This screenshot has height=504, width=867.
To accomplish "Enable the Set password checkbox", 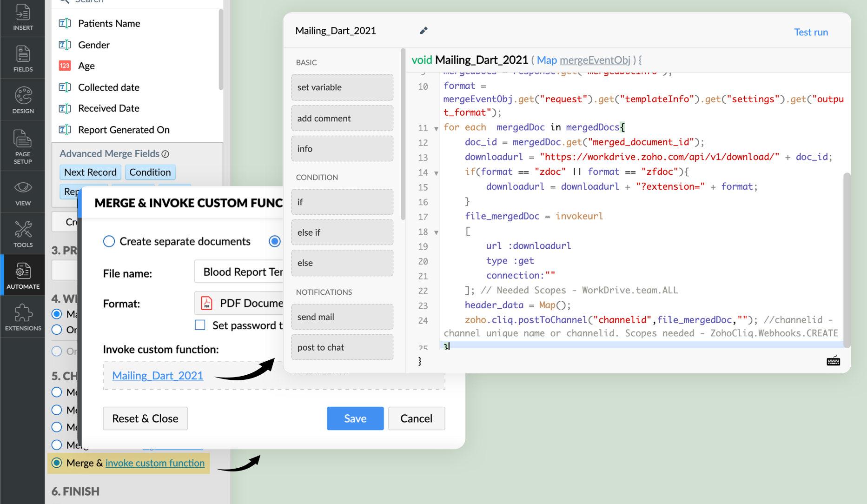I will (x=200, y=325).
